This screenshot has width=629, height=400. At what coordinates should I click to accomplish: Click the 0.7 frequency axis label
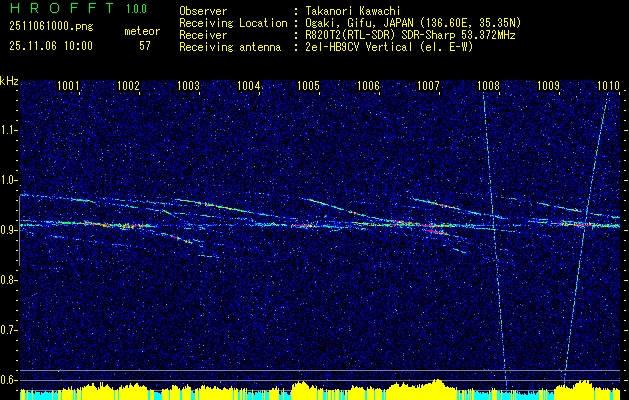pyautogui.click(x=7, y=330)
